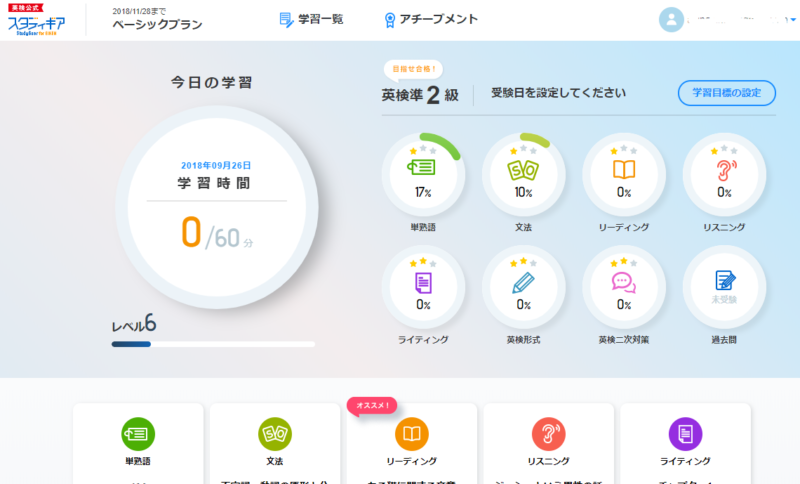Click the 単熟語 label under progress circle
The width and height of the screenshot is (800, 484).
coord(423,227)
